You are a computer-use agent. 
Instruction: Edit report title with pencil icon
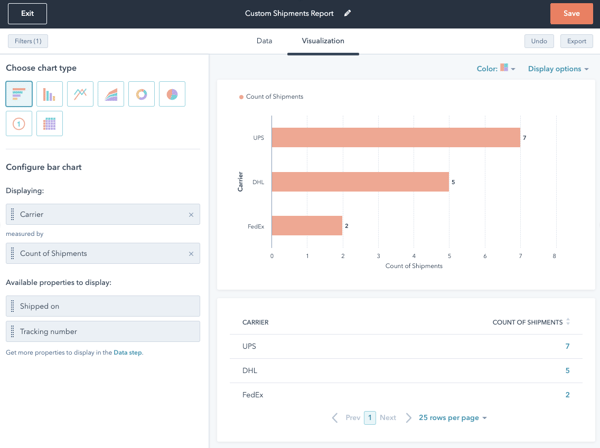click(x=347, y=13)
